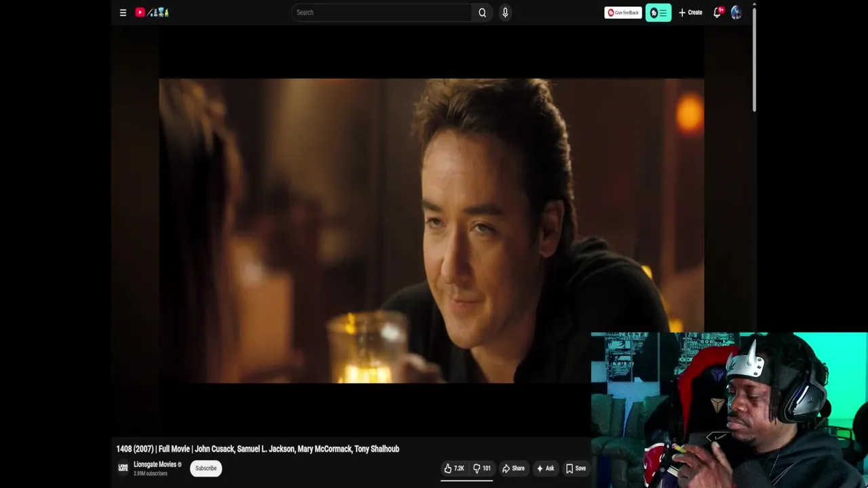Click the 2.89M subscribers text

(151, 473)
